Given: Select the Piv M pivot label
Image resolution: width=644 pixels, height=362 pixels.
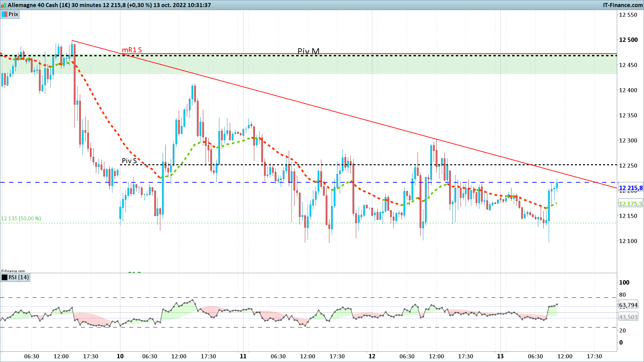Looking at the screenshot, I should point(309,51).
